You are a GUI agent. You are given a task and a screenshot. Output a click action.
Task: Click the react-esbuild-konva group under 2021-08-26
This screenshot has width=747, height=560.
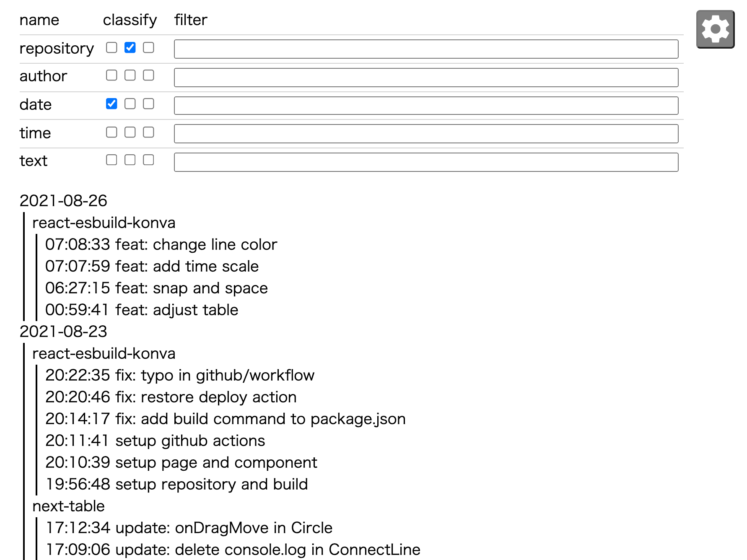click(x=104, y=223)
